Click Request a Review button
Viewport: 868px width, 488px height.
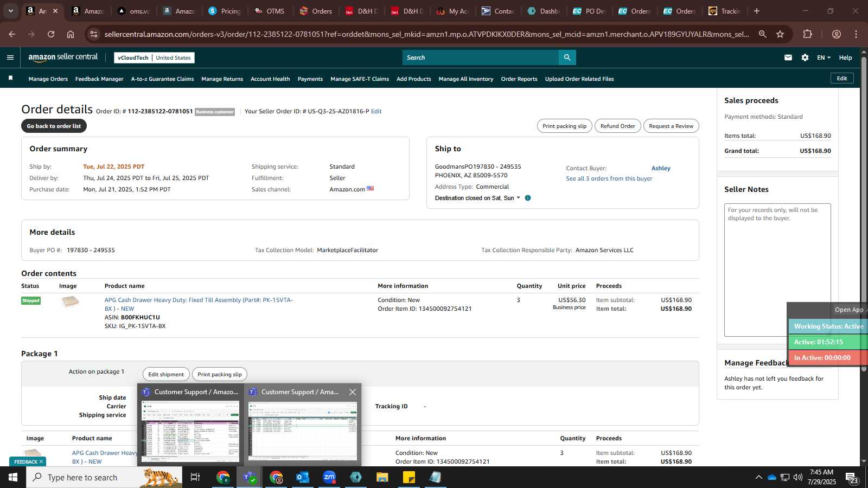[x=671, y=126]
